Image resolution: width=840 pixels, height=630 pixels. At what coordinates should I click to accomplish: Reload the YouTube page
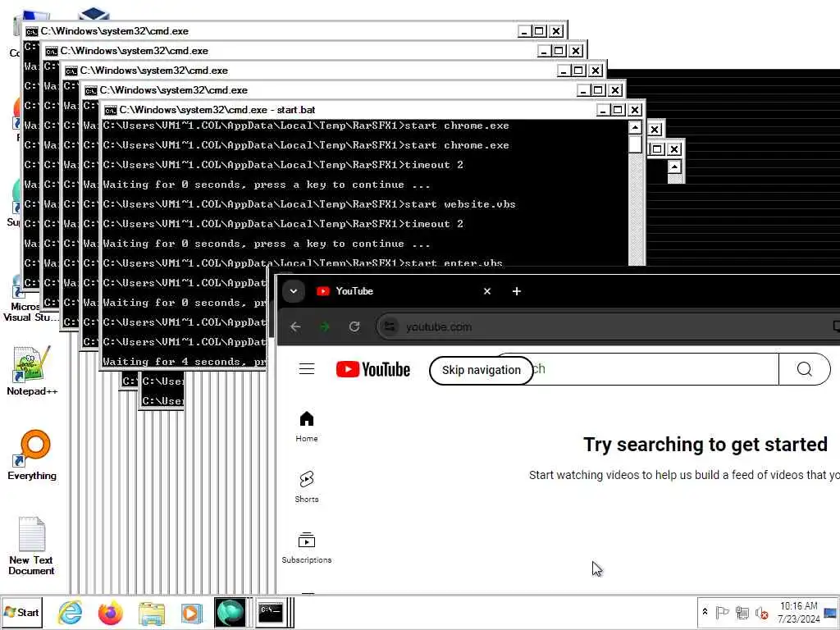[x=354, y=326]
